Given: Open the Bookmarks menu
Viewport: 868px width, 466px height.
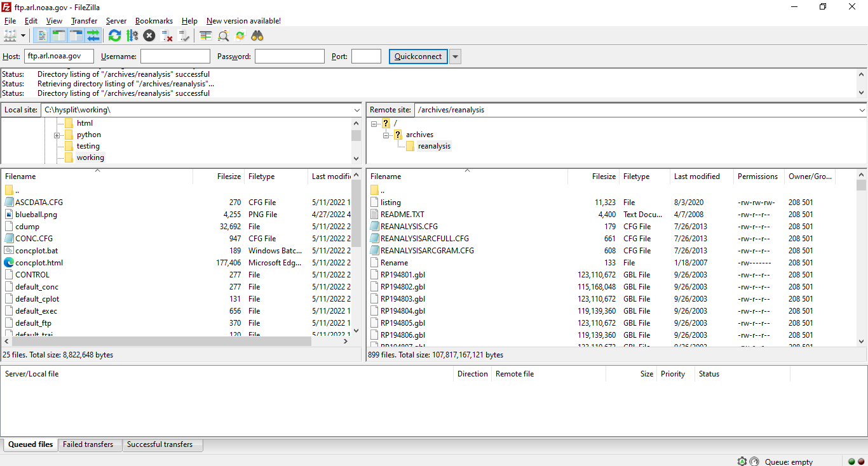Looking at the screenshot, I should [x=154, y=21].
